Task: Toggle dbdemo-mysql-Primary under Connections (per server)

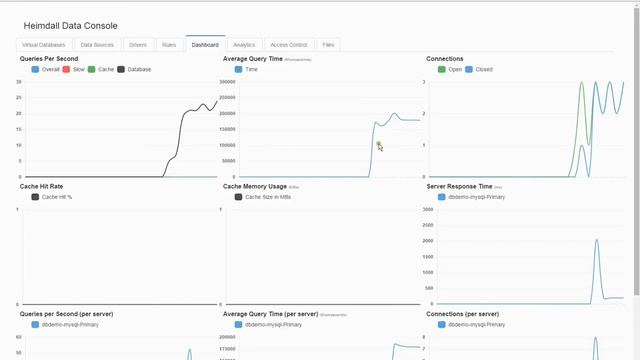Action: point(471,324)
